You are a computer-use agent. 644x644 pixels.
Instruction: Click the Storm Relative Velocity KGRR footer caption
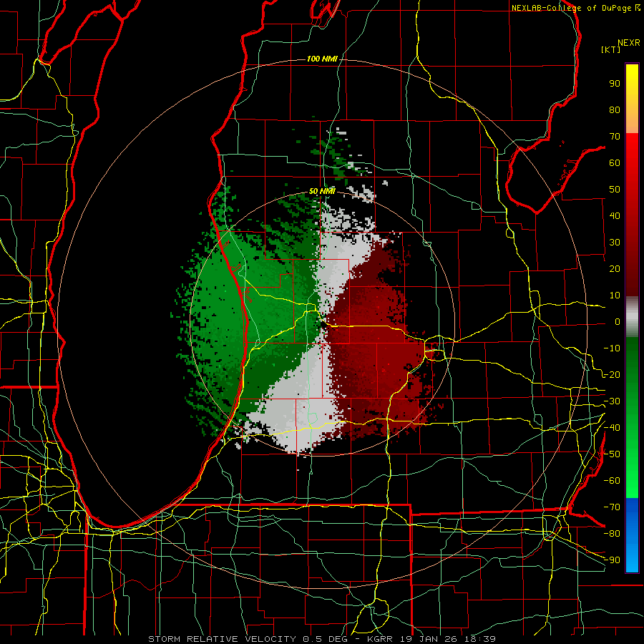click(x=322, y=639)
